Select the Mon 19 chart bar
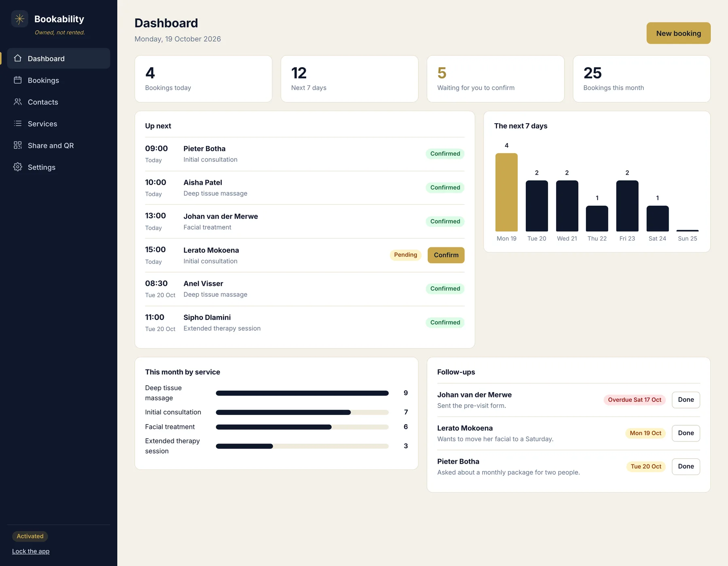 [x=506, y=192]
